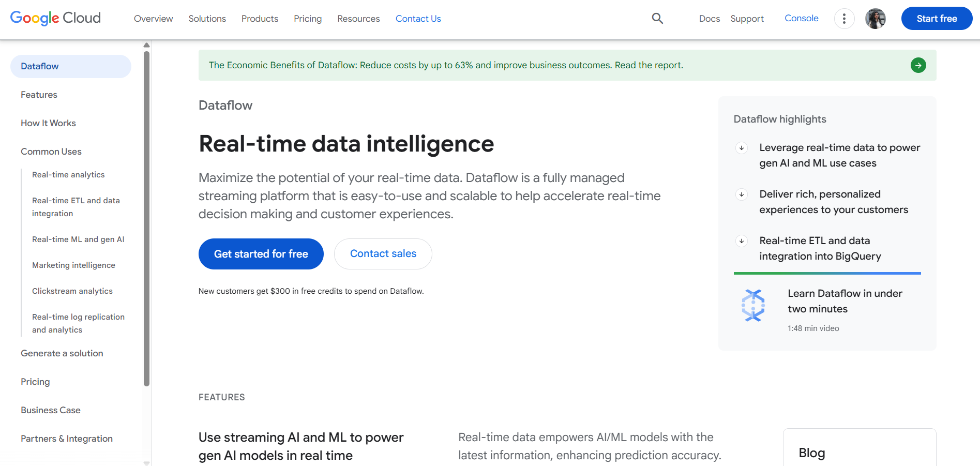The image size is (980, 466).
Task: Click your profile avatar
Action: point(875,18)
